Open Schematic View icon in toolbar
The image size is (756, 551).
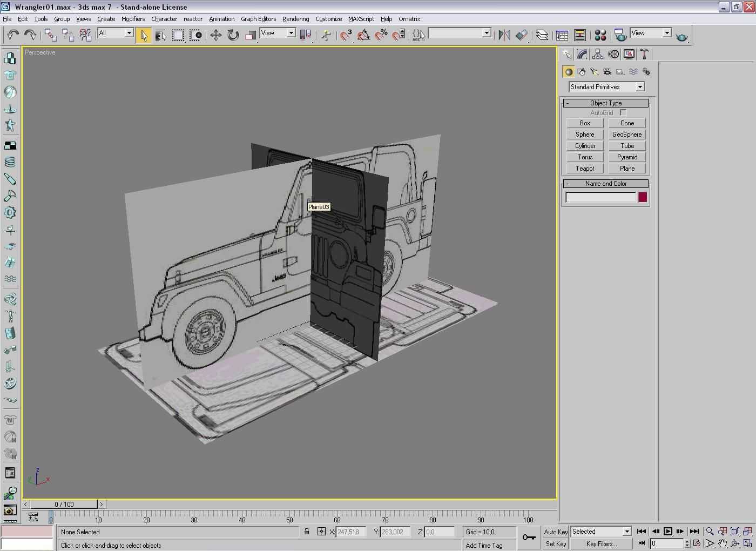coord(579,35)
